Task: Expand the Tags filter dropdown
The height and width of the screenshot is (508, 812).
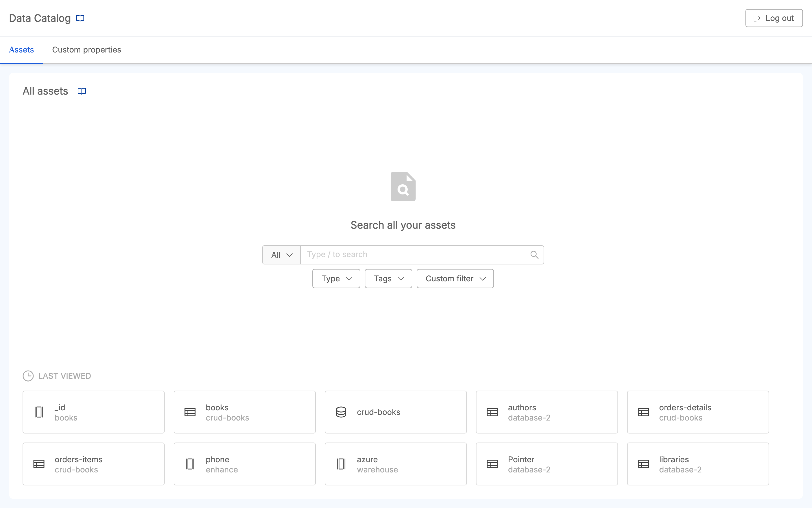Action: 388,279
